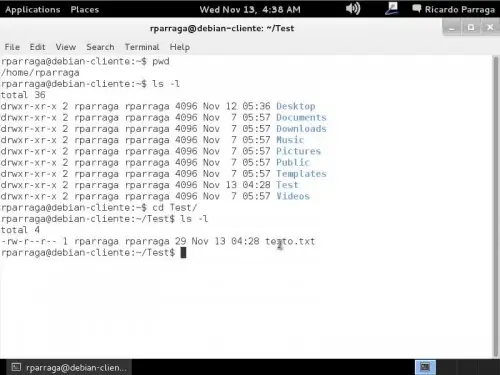The width and height of the screenshot is (500, 375).
Task: Click the Videos directory name
Action: coord(293,196)
